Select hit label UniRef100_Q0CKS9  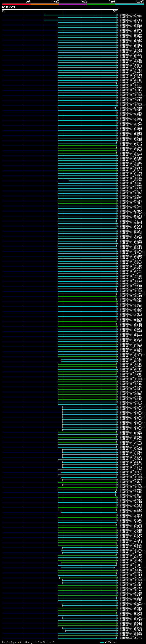(x=131, y=145)
